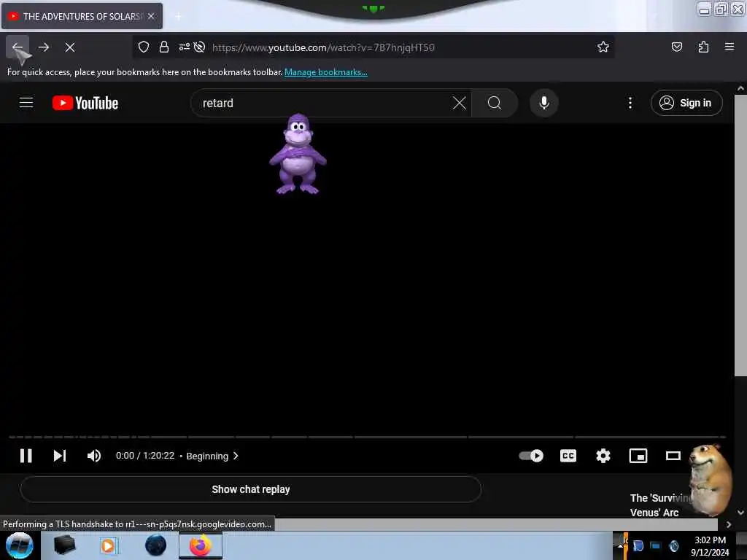
Task: Open the tracking protection shield icon
Action: [x=144, y=47]
